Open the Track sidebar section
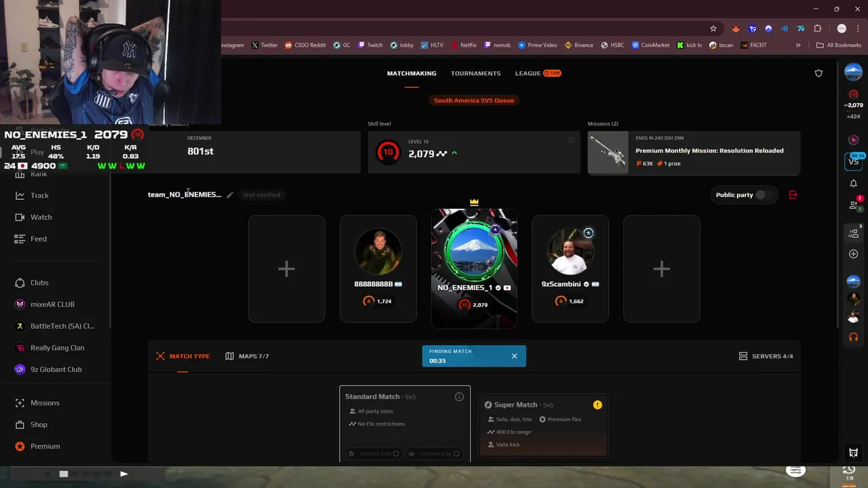This screenshot has width=868, height=488. coord(39,195)
